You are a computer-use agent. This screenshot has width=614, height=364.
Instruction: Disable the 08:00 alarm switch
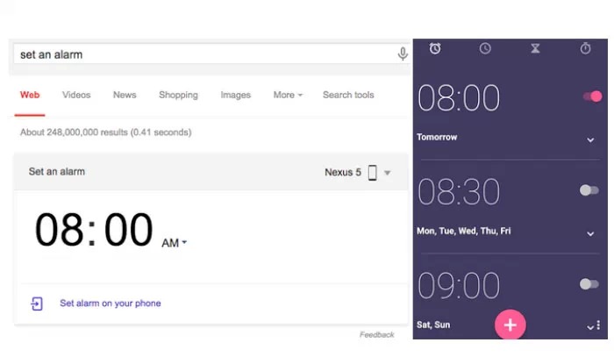tap(592, 96)
